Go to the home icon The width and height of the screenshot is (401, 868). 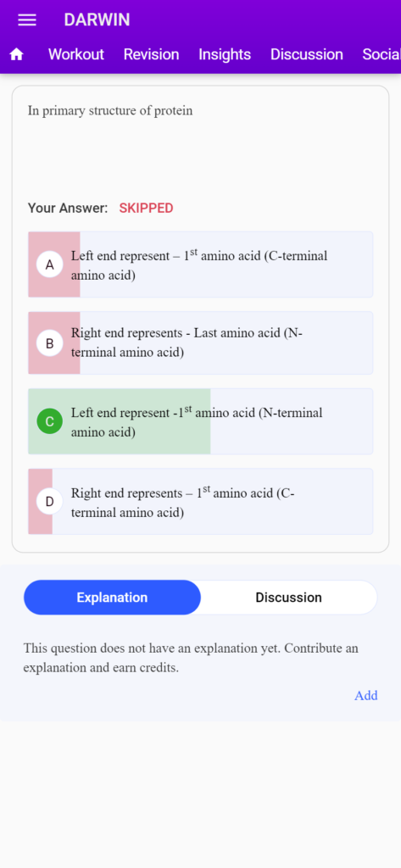[17, 54]
